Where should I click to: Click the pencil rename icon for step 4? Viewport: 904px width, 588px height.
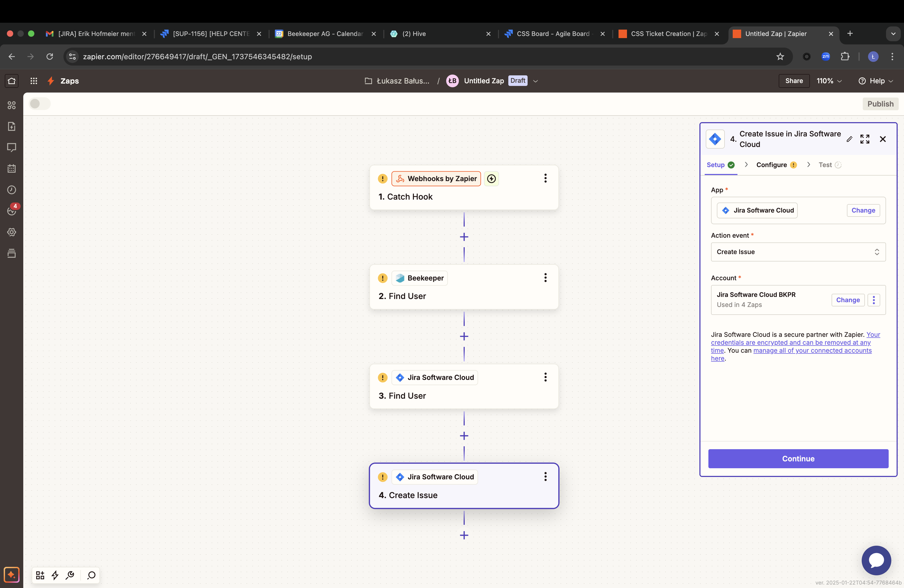849,139
